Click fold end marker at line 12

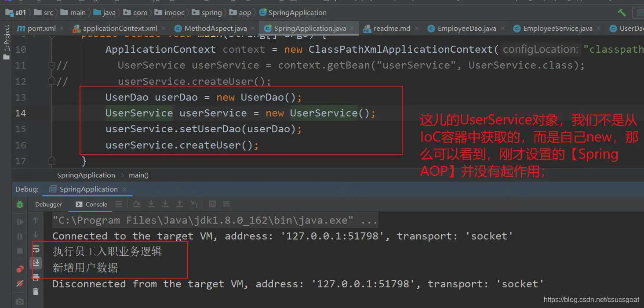[x=52, y=81]
